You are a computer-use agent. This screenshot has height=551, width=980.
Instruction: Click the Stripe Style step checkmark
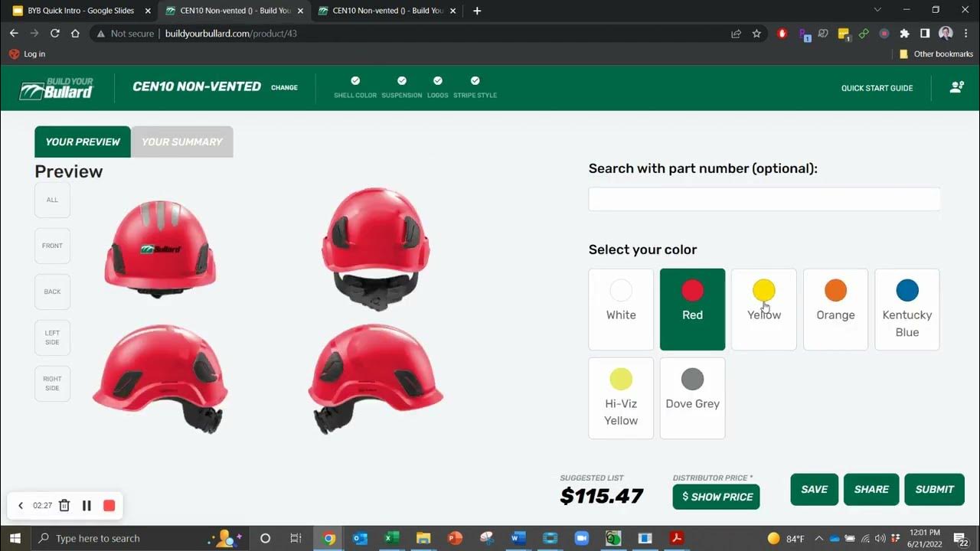475,80
